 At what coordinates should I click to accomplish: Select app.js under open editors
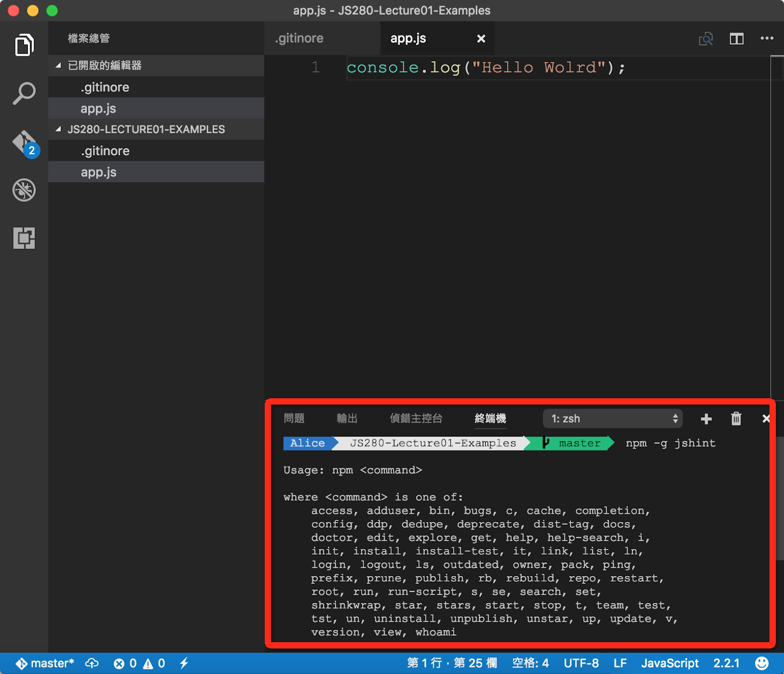tap(156, 108)
